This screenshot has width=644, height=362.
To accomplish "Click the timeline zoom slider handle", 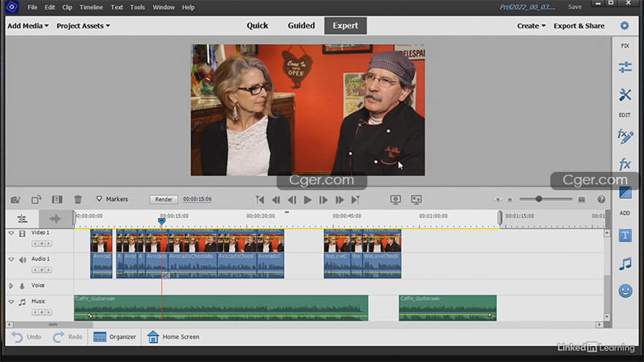I will pos(539,199).
